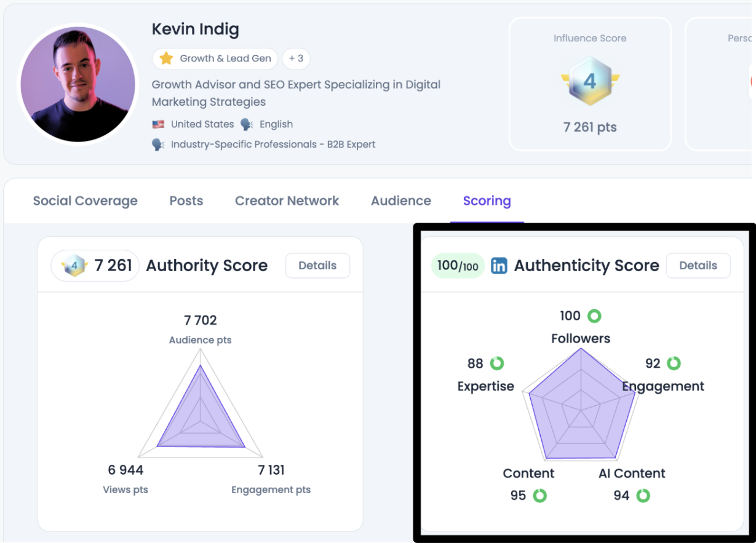Screen dimensions: 756x543
Task: Click the 7 131 Engagement pts value
Action: click(271, 470)
